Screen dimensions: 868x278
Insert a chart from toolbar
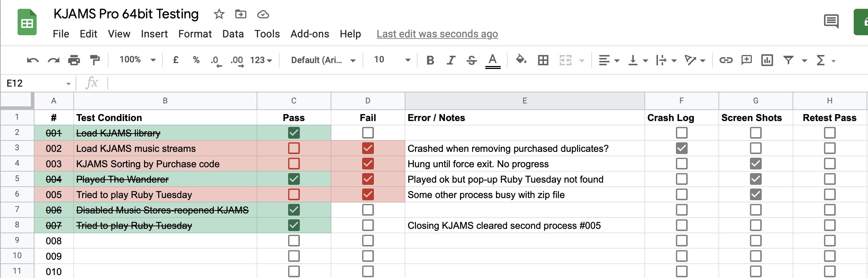point(767,60)
